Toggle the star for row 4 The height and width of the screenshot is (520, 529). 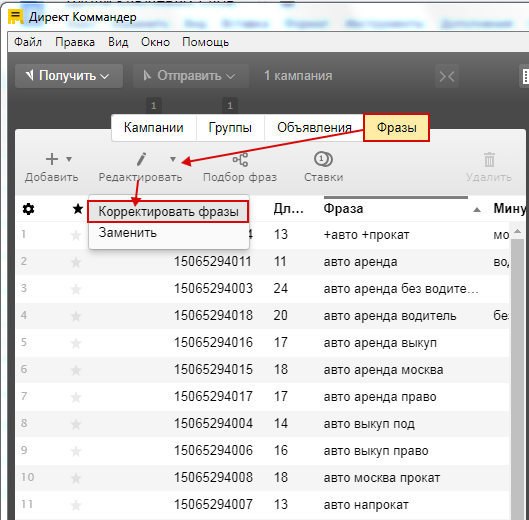[76, 316]
